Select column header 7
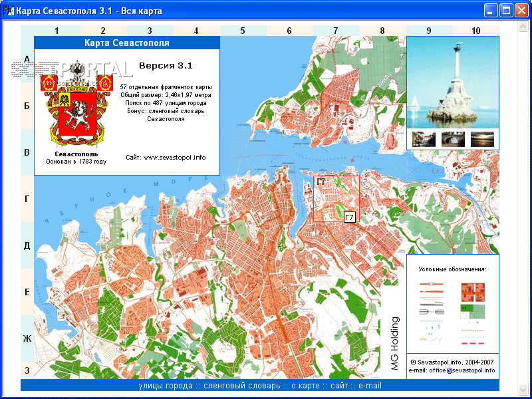 [336, 31]
